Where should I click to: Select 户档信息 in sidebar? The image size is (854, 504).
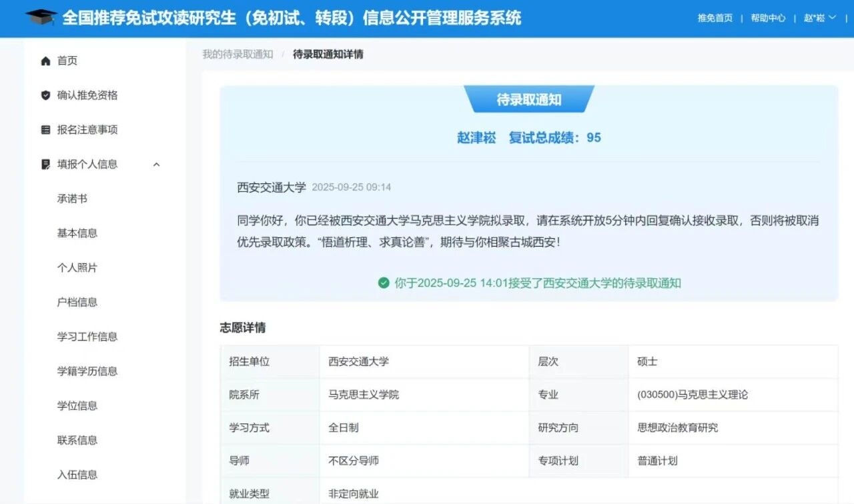click(77, 302)
